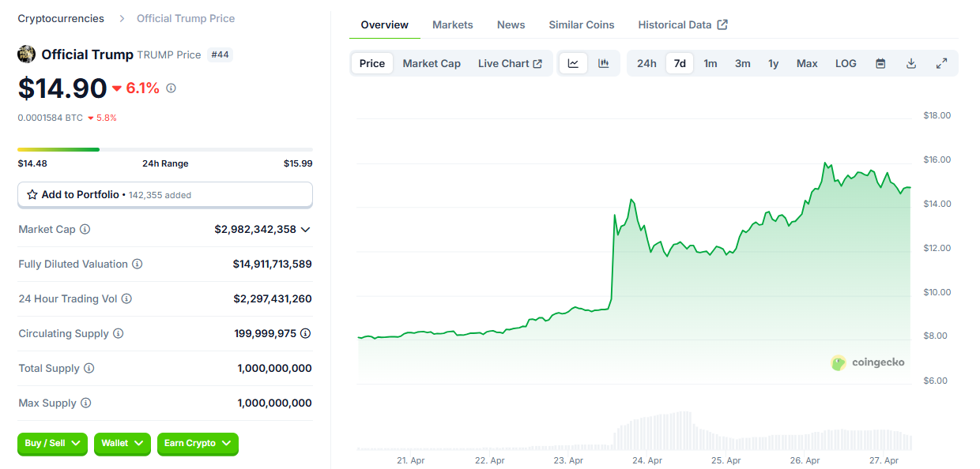Viewport: 980px width, 469px height.
Task: Click the Add to Portfolio button
Action: (165, 194)
